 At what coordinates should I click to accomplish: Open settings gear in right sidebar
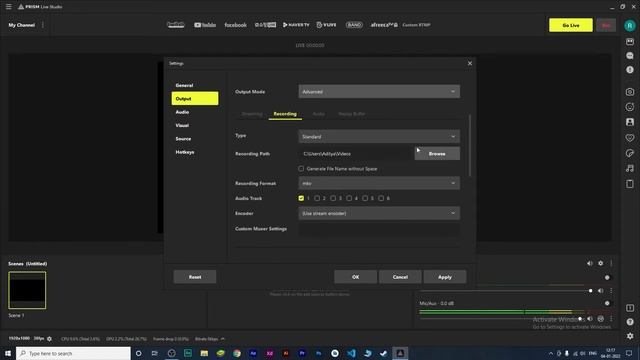(630, 336)
